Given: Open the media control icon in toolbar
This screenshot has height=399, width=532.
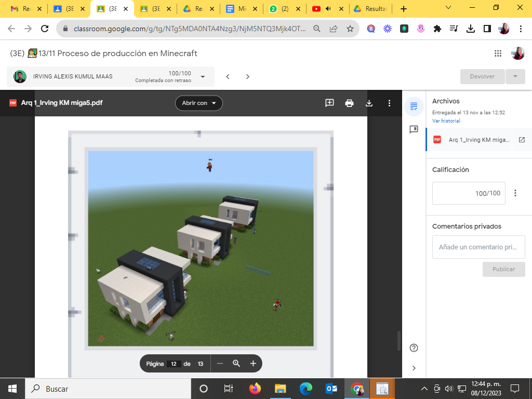Looking at the screenshot, I should (454, 29).
